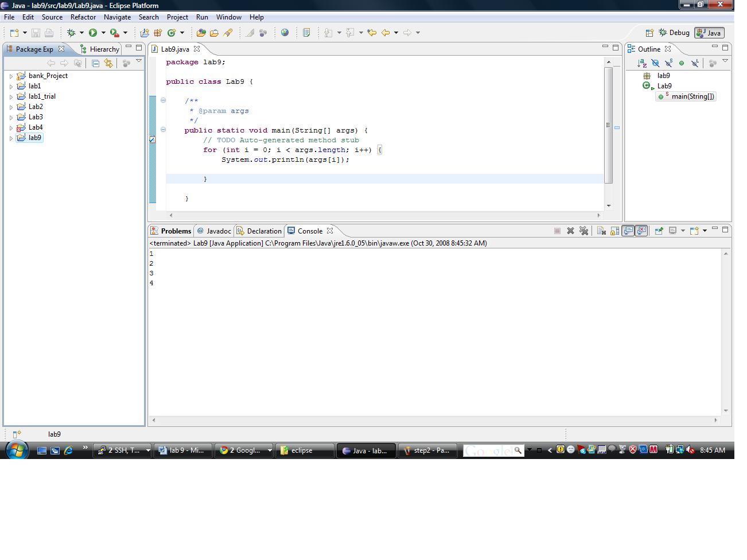This screenshot has height=560, width=747.
Task: Click the Debug bug icon in toolbar
Action: tap(72, 33)
